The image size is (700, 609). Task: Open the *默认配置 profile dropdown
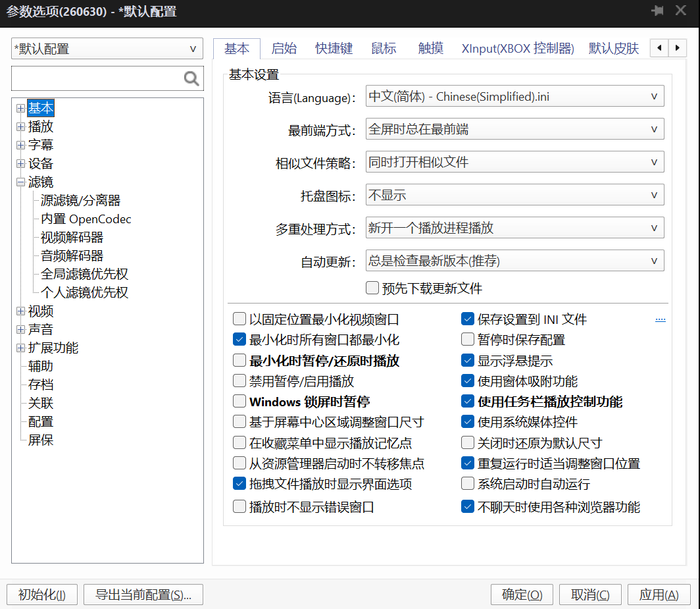tap(107, 49)
